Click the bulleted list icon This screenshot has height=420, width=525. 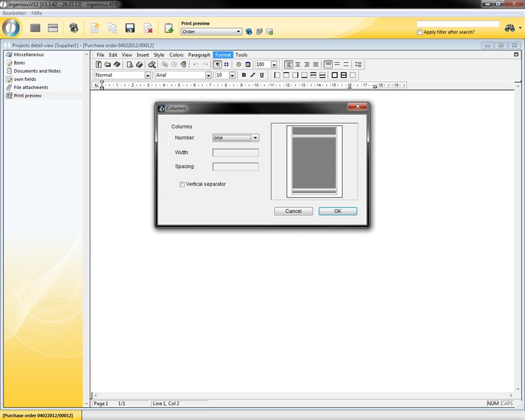(358, 65)
